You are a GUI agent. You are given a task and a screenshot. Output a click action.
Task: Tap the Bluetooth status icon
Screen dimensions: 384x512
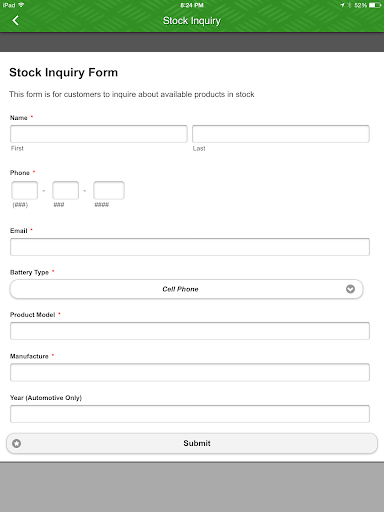click(x=349, y=5)
